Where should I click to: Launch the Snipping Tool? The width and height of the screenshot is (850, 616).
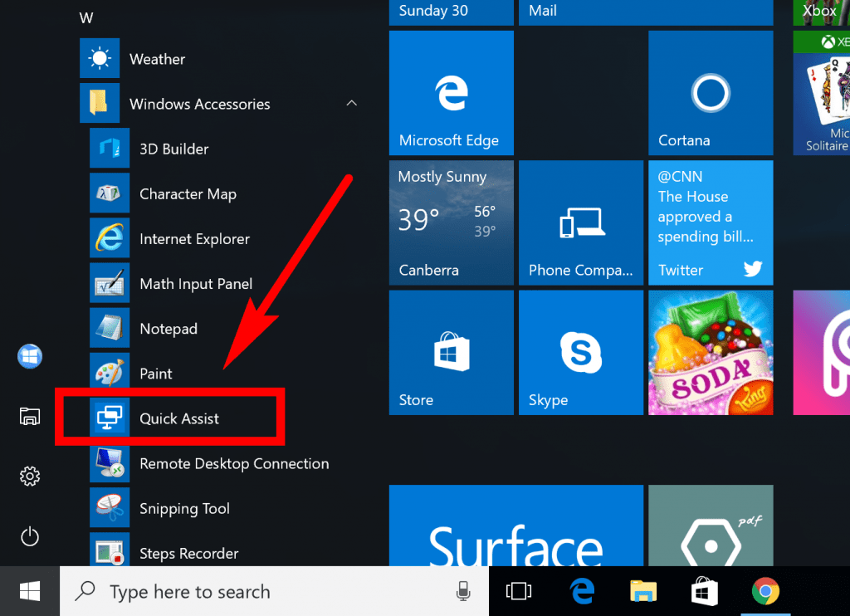184,508
